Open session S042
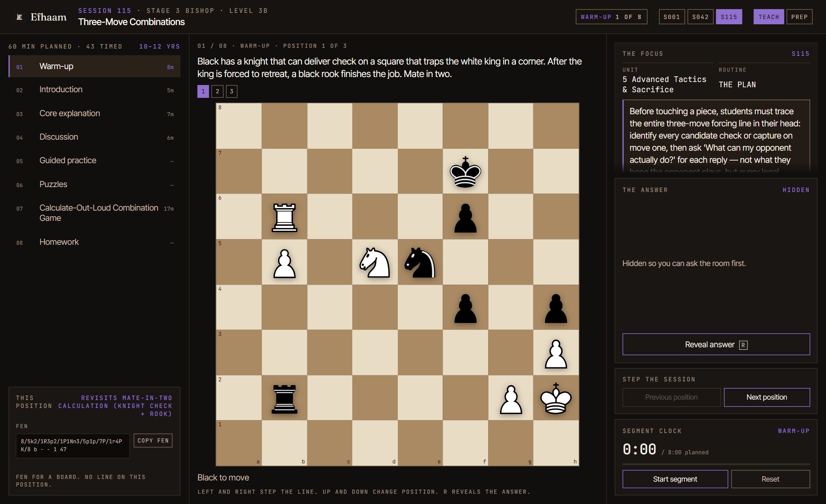826x504 pixels. click(x=700, y=17)
